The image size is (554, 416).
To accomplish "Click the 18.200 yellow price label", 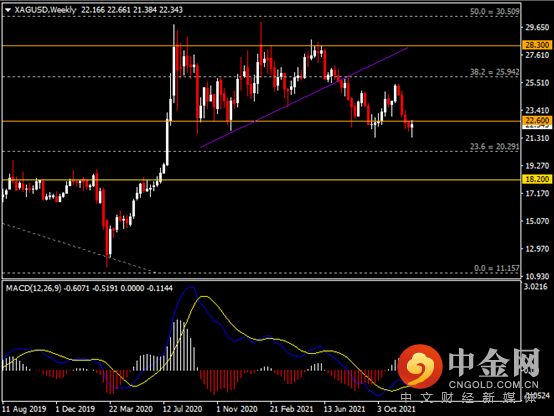I will click(536, 179).
